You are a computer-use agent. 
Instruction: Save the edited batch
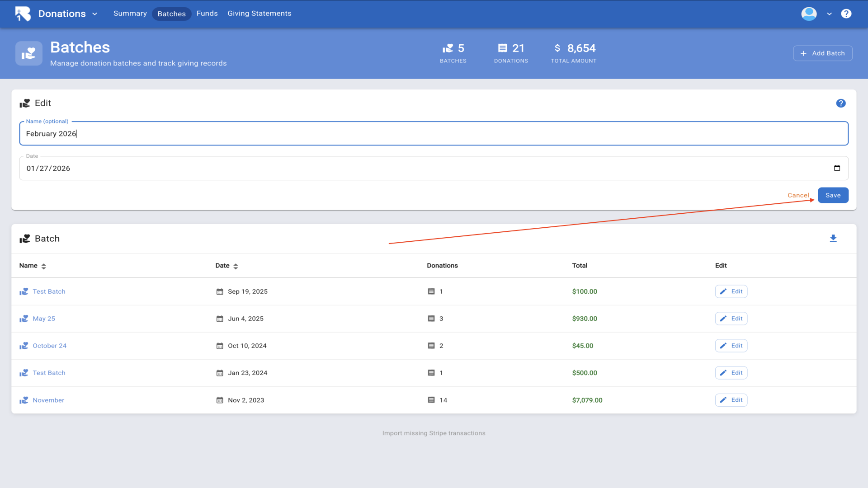(833, 195)
